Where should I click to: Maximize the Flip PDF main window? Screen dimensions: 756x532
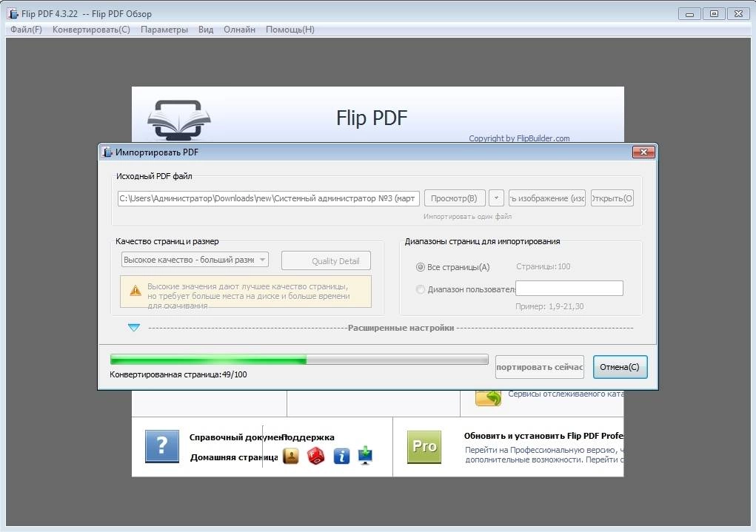[x=714, y=14]
